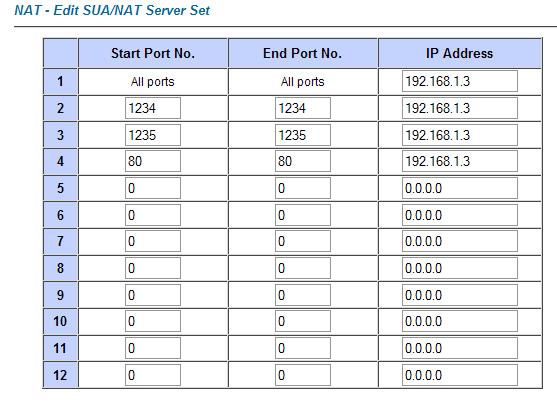Click the row 1 IP Address field
The width and height of the screenshot is (557, 406).
460,81
